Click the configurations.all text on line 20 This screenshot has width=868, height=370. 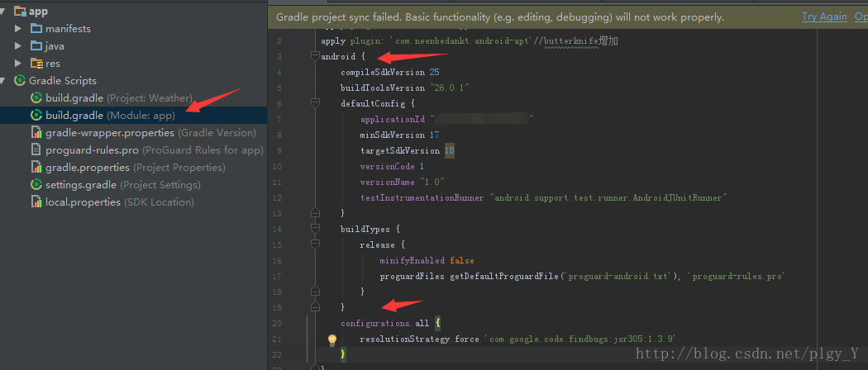[x=385, y=324]
